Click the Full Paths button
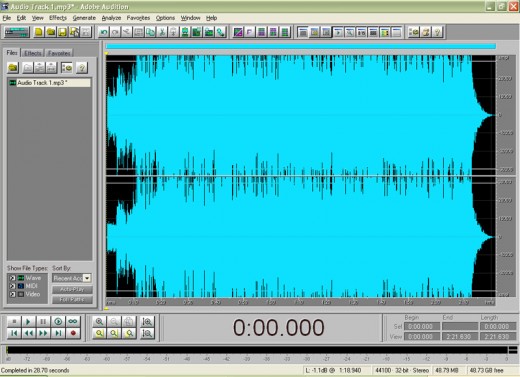This screenshot has width=520, height=377. (x=72, y=299)
